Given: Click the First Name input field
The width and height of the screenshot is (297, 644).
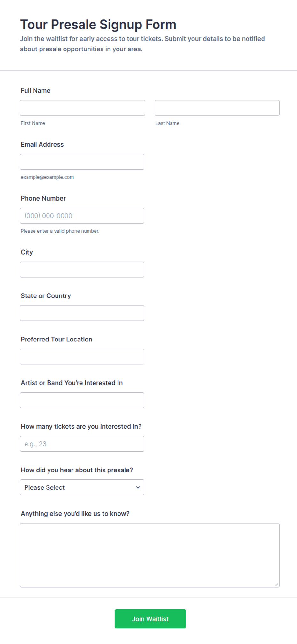Looking at the screenshot, I should (82, 108).
